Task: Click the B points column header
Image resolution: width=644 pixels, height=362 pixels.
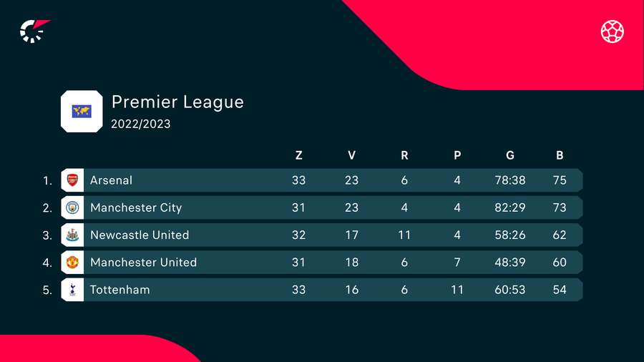Action: pyautogui.click(x=560, y=155)
